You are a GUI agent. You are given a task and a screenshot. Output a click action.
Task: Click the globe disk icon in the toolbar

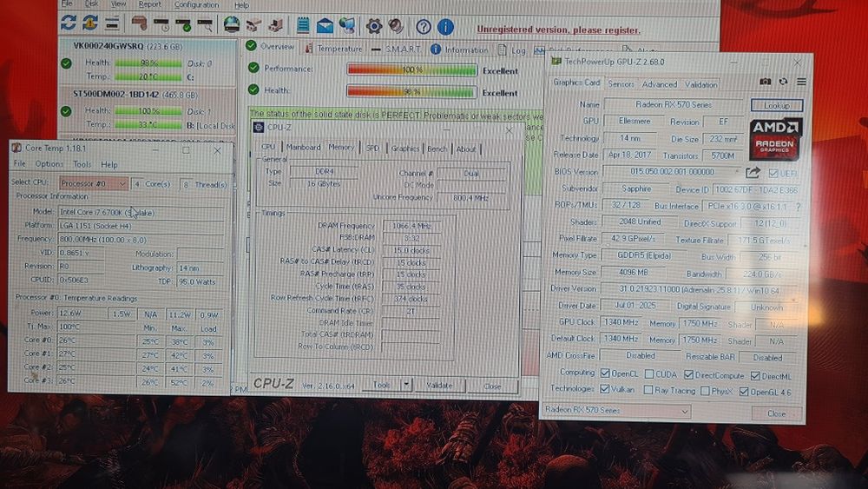click(232, 24)
